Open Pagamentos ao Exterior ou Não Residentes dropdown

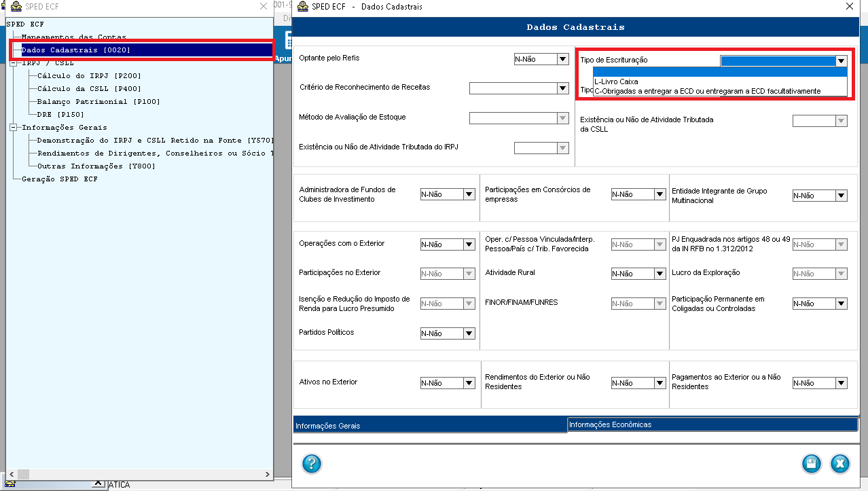tap(842, 383)
